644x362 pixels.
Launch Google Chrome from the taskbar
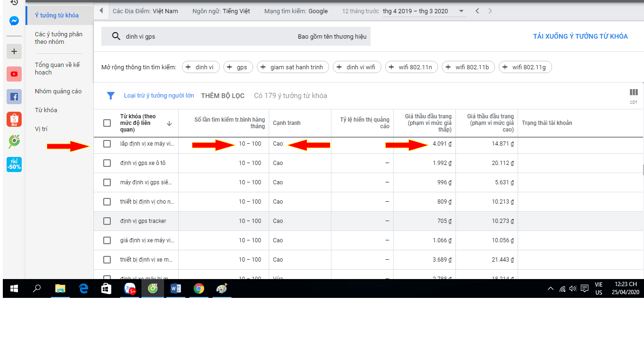tap(198, 288)
